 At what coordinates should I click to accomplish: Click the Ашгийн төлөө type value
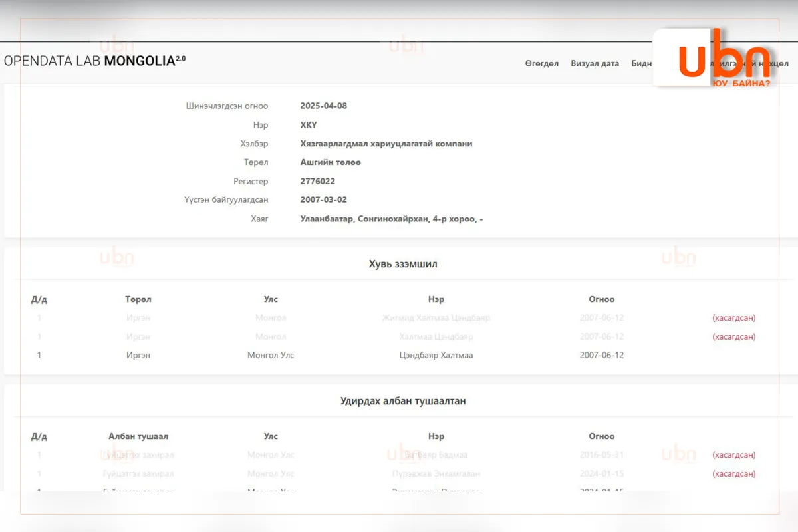point(331,162)
